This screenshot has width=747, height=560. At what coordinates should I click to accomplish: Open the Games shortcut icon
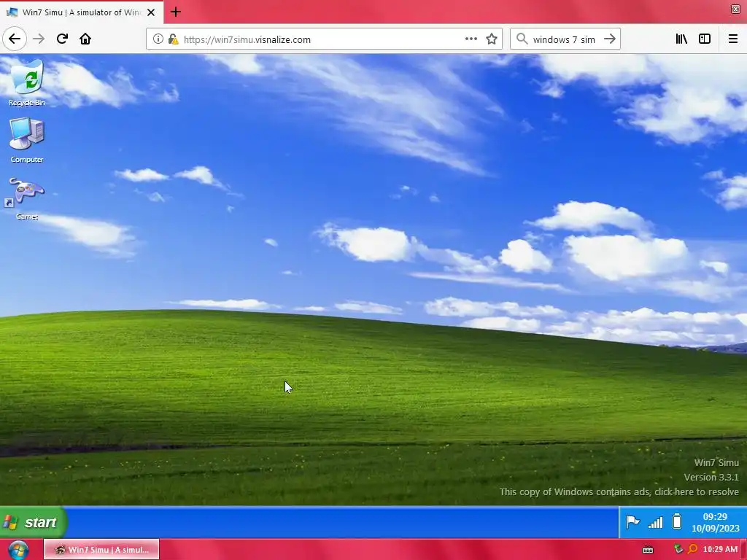[x=27, y=198]
